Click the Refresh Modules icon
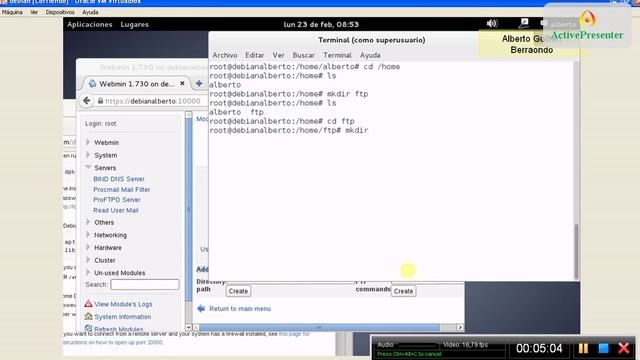Screen dimensions: 640x360 (88, 328)
